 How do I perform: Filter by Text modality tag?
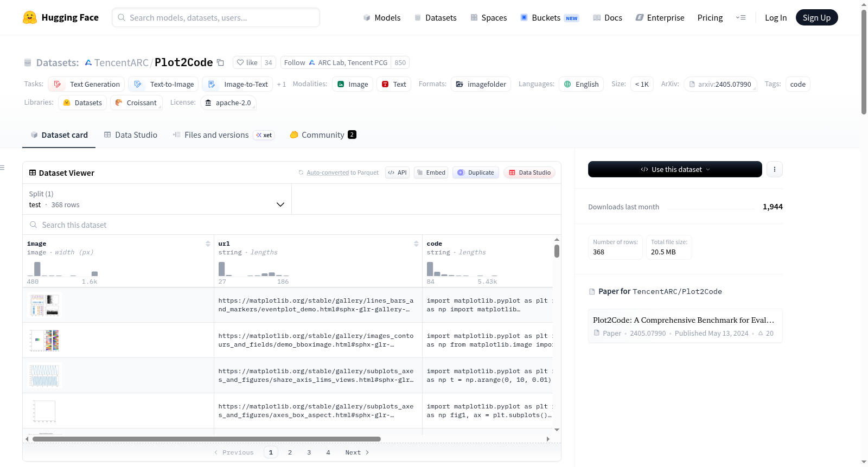coord(394,84)
